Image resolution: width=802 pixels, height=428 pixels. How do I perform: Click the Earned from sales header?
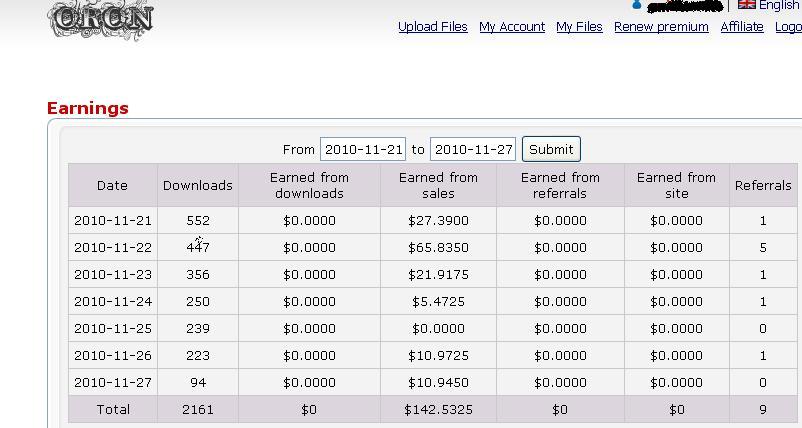point(438,185)
